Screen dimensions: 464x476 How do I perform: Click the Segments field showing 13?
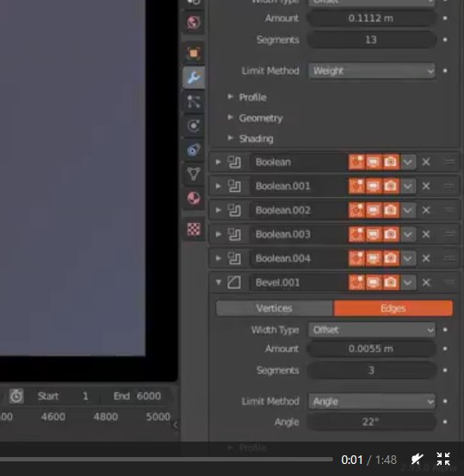(x=372, y=40)
